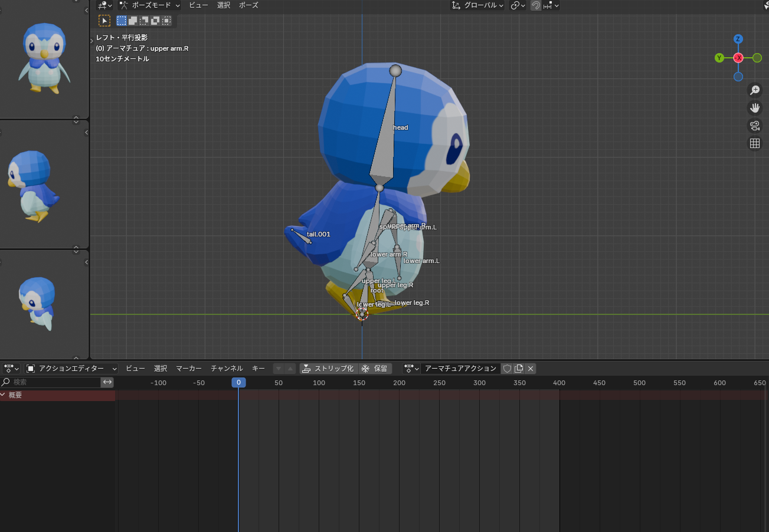Screen dimensions: 769x532
Task: Toggle the camera view icon
Action: (754, 126)
